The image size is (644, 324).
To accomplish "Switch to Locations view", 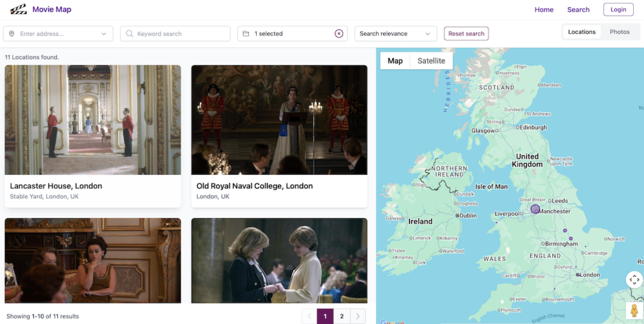I will click(x=581, y=32).
